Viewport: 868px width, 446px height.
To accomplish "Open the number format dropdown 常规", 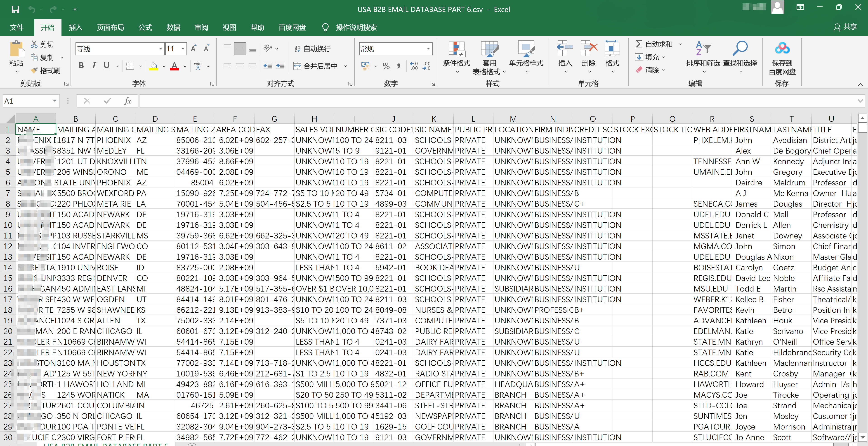I will (x=428, y=49).
